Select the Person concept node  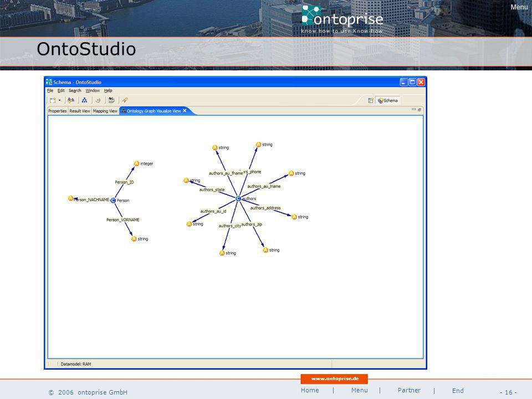point(113,201)
